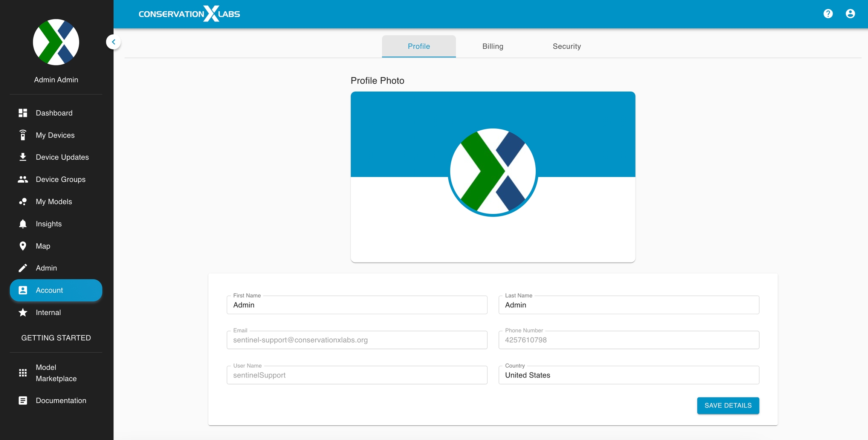
Task: Click the Dashboard grid icon
Action: tap(23, 113)
